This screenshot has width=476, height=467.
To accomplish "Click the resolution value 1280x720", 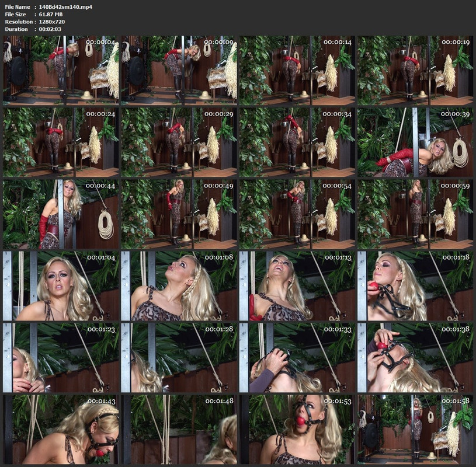I will tap(51, 22).
